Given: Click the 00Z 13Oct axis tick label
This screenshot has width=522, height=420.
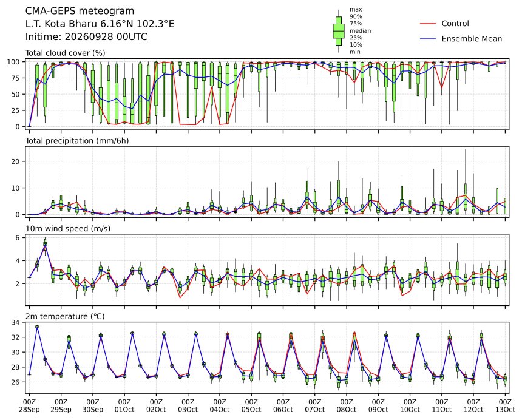Looking at the screenshot, I should 506,405.
